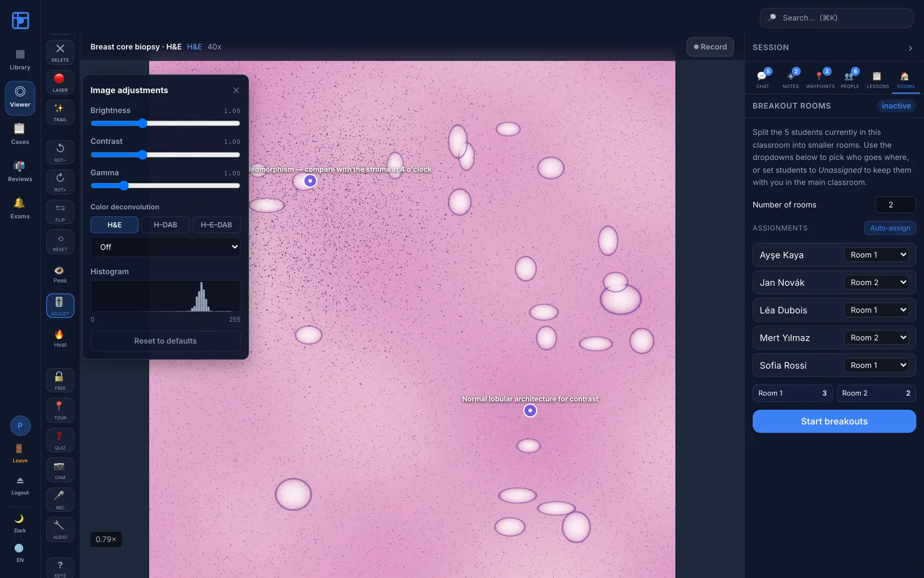
Task: Click the H&E stain link in header
Action: pyautogui.click(x=194, y=47)
